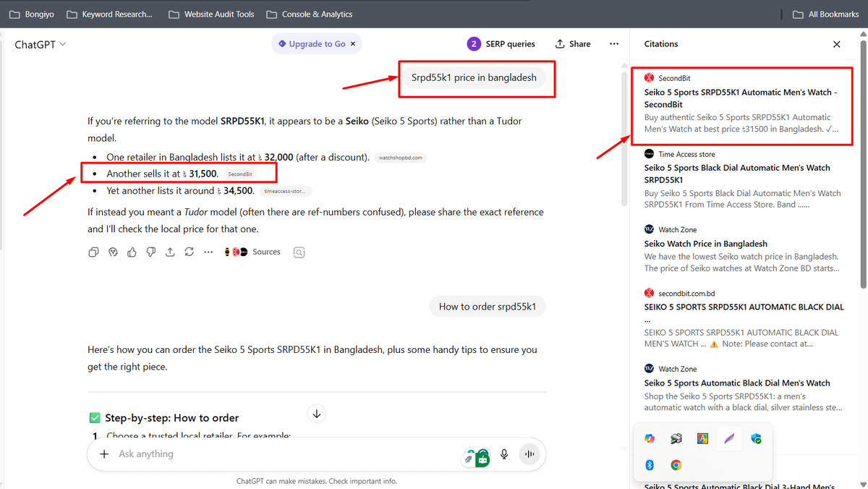This screenshot has height=489, width=868.
Task: Click the Chrome icon in the tray overflow
Action: (x=676, y=465)
